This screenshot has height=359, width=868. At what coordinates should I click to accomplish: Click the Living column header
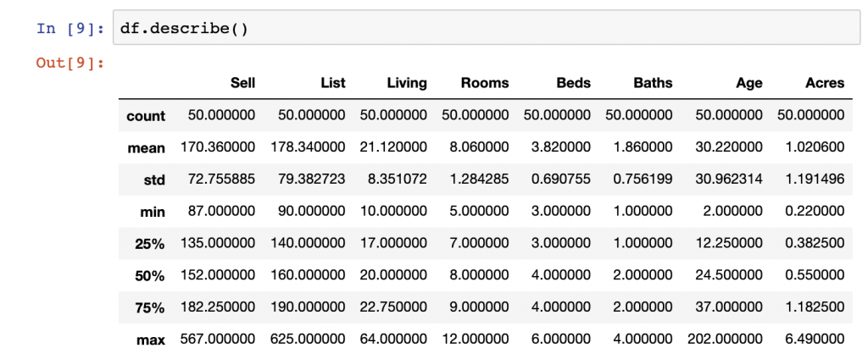pos(407,84)
